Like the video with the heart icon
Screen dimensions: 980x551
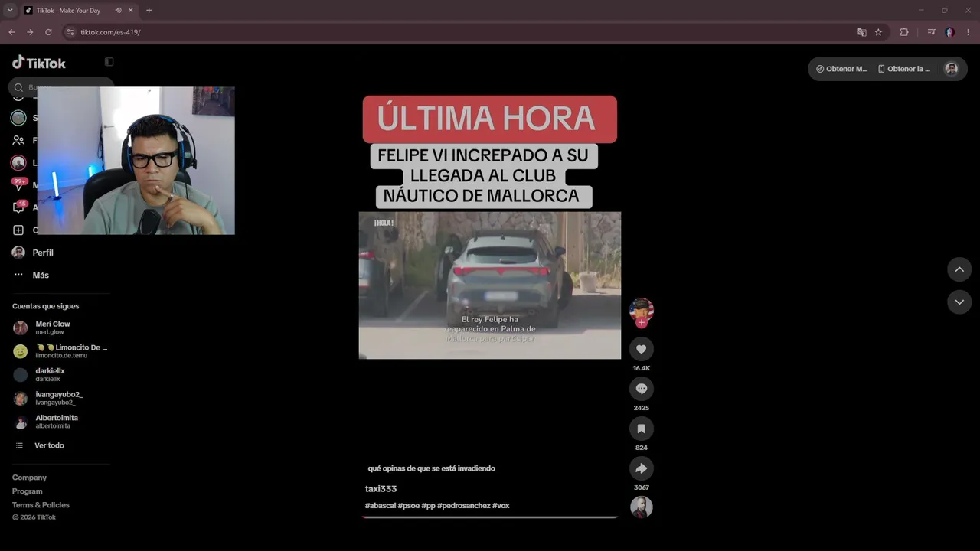tap(642, 349)
